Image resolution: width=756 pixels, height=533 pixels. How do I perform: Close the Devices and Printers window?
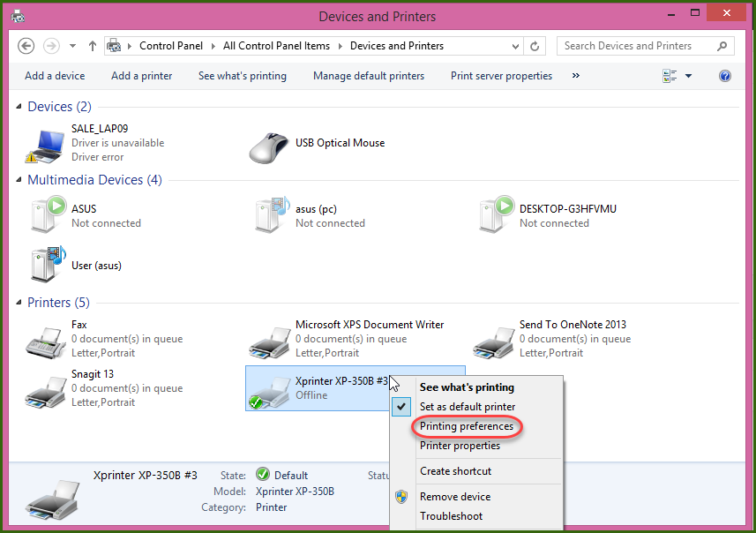click(x=727, y=13)
